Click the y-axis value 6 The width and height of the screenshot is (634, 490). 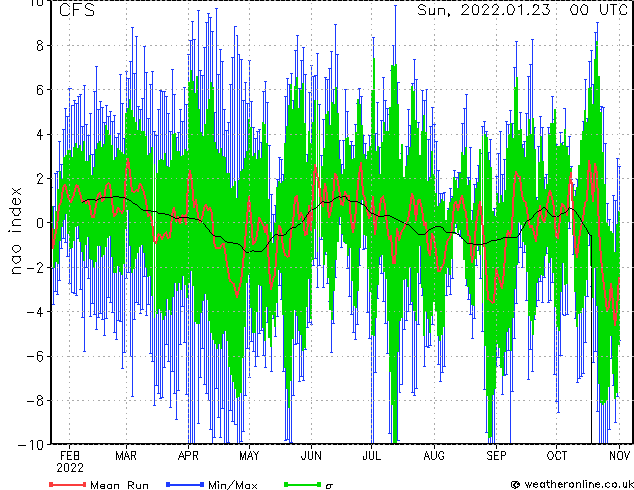tap(40, 90)
